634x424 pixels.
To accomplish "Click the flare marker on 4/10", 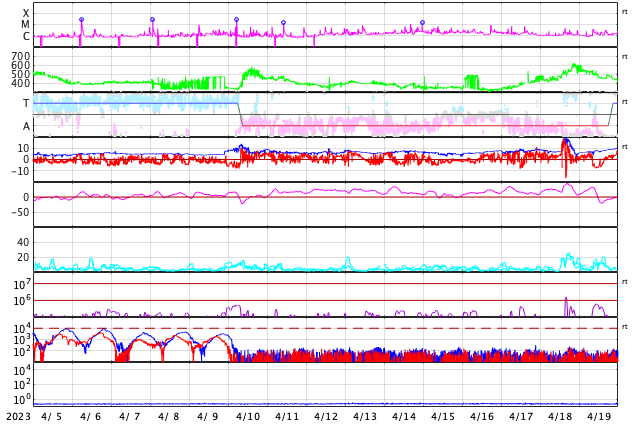I will [283, 23].
